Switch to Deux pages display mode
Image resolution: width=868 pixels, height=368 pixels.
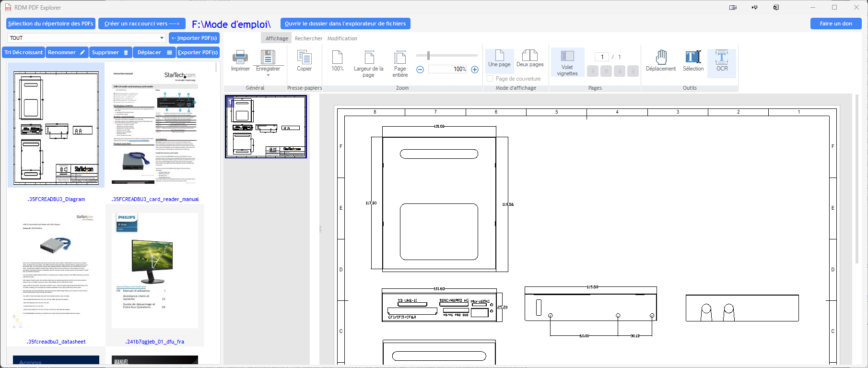530,58
